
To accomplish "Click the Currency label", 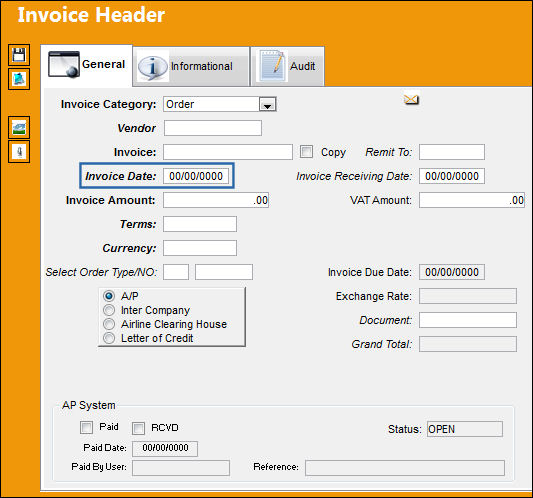I will (x=129, y=248).
